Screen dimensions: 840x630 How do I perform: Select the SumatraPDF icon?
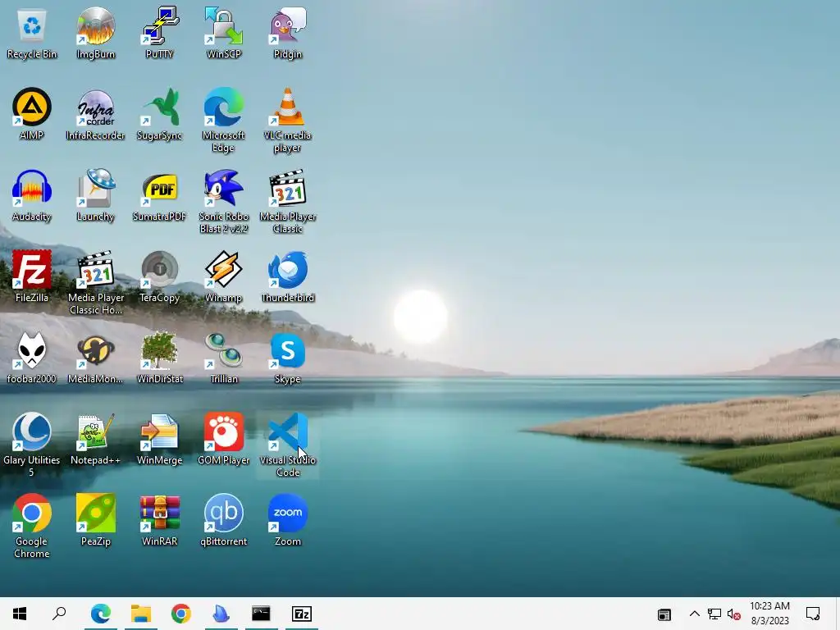[x=160, y=195]
